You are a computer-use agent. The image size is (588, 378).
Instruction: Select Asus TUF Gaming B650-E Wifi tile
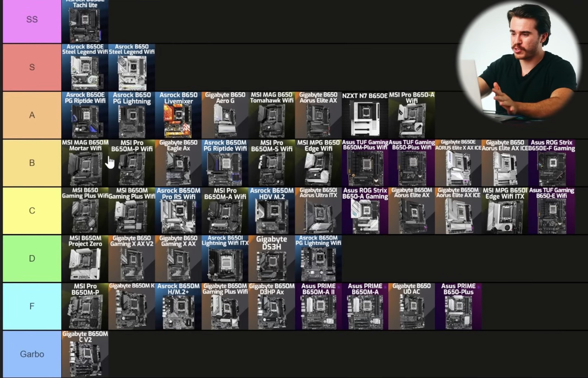552,211
